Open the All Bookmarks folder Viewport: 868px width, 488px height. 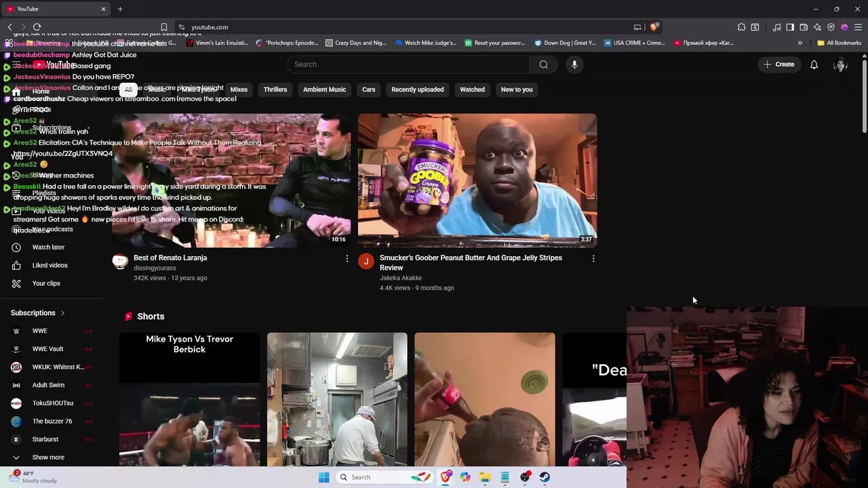coord(839,43)
